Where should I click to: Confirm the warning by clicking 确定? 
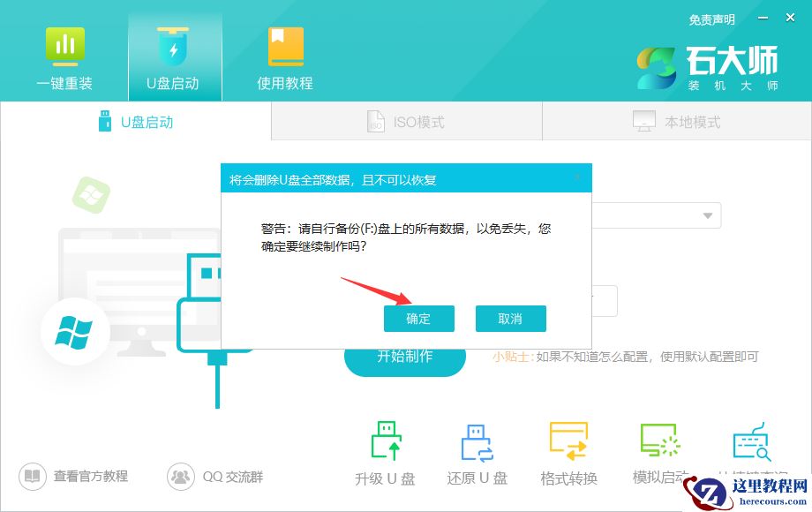(x=419, y=319)
